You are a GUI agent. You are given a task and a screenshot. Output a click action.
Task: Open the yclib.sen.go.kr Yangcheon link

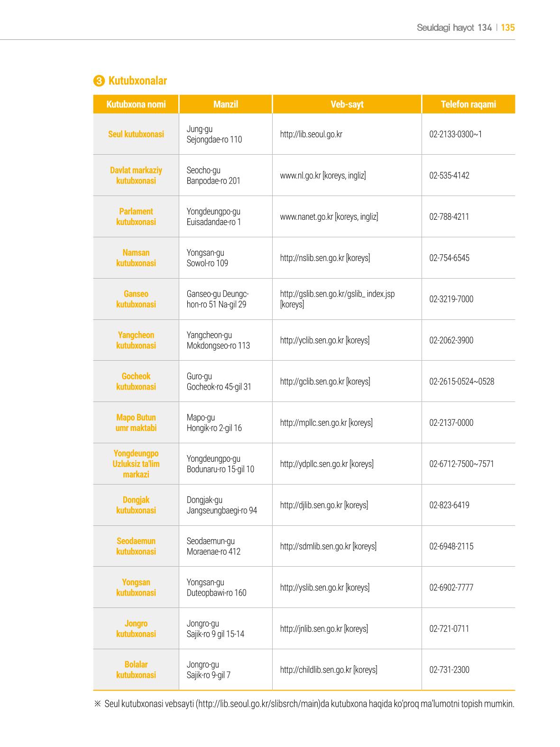[x=312, y=340]
